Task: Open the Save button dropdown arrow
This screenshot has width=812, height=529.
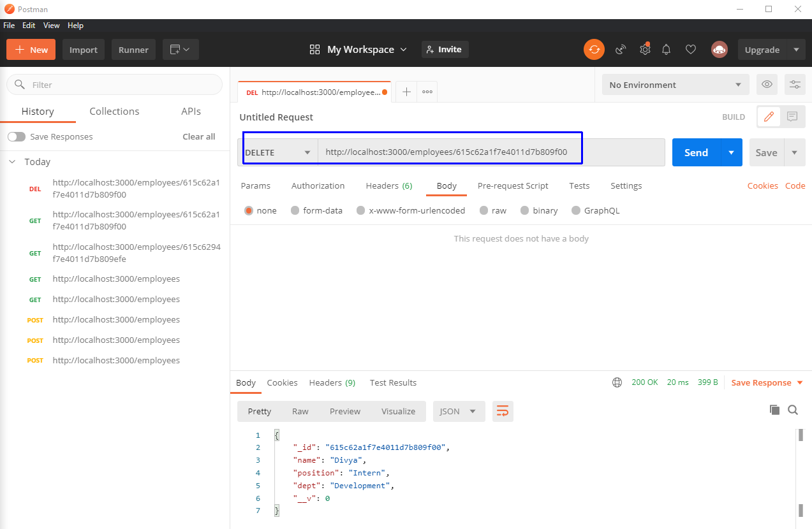Action: click(x=794, y=152)
